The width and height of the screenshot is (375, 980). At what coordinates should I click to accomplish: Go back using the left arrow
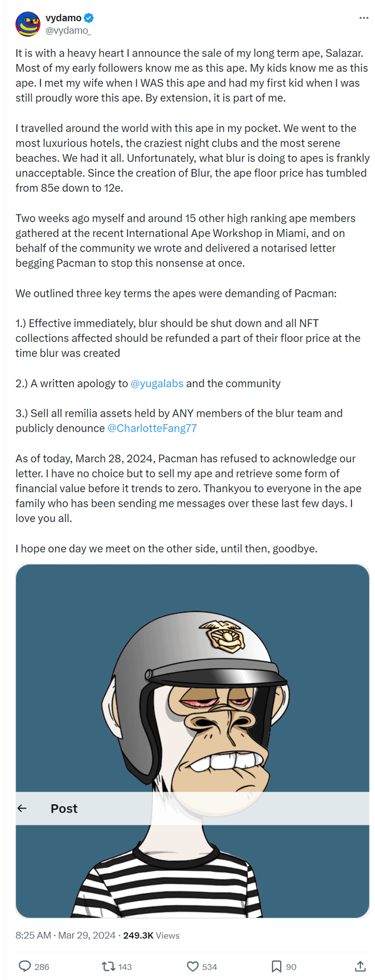pos(22,808)
